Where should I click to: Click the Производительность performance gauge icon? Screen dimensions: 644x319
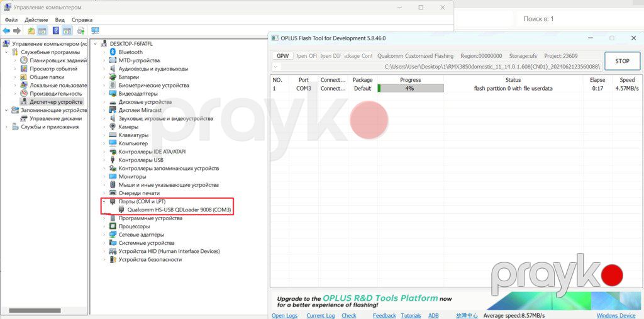click(24, 94)
